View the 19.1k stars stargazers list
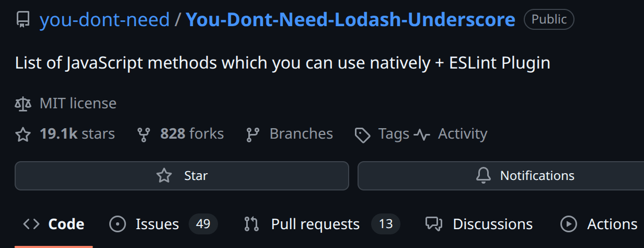644x248 pixels. click(x=77, y=134)
